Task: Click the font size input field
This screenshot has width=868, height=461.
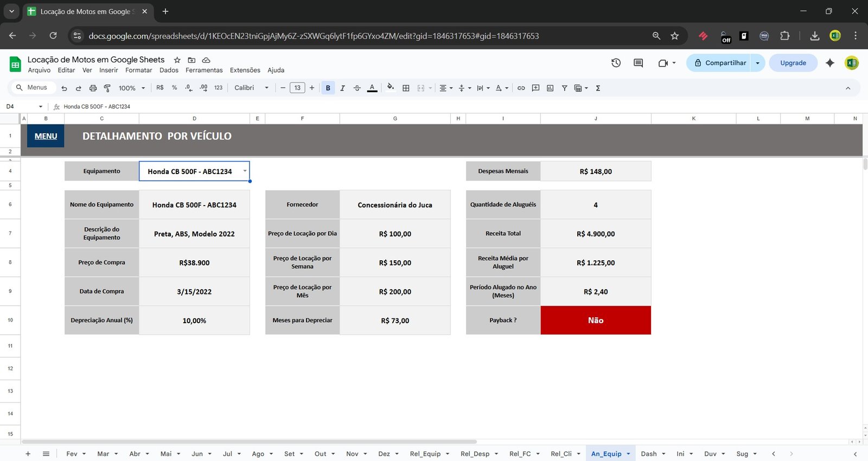Action: coord(297,88)
